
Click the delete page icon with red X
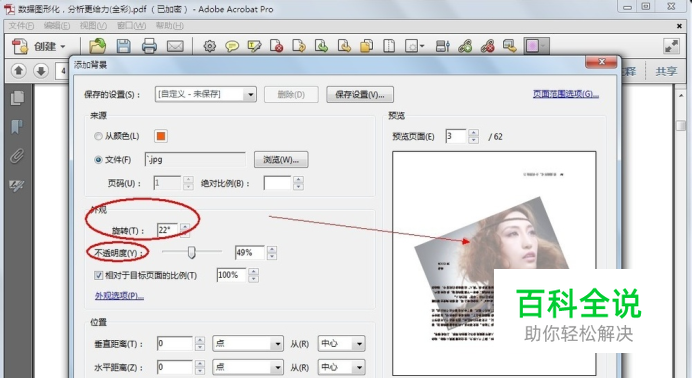point(277,46)
